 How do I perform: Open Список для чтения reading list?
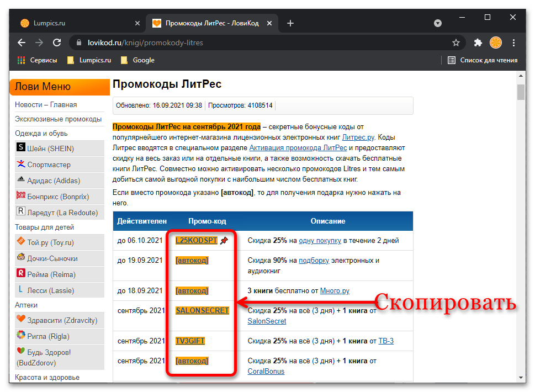(x=483, y=60)
